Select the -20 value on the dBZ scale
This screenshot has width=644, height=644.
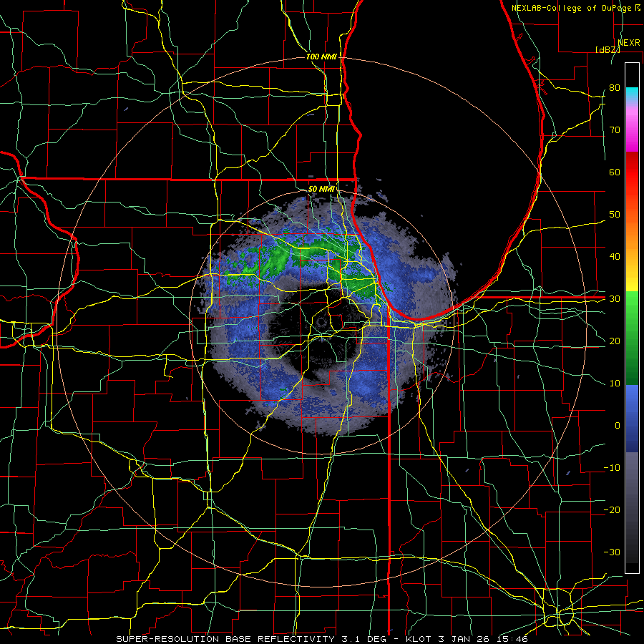click(612, 509)
